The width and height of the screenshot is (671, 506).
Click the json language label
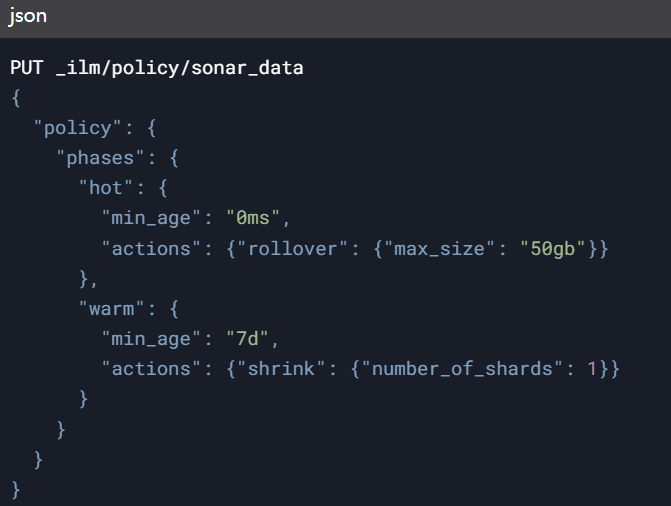coord(28,16)
